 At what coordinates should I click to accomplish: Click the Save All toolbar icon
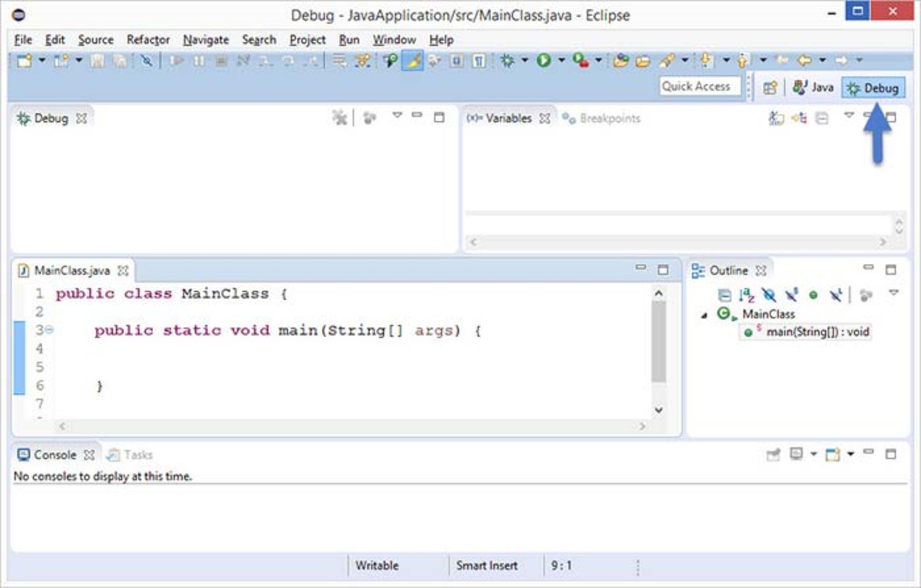pyautogui.click(x=120, y=60)
